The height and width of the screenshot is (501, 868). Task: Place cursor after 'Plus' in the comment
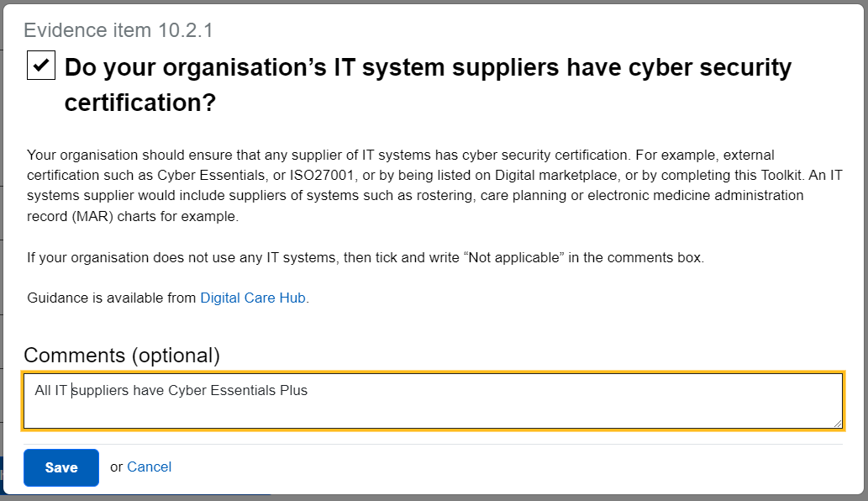(309, 390)
